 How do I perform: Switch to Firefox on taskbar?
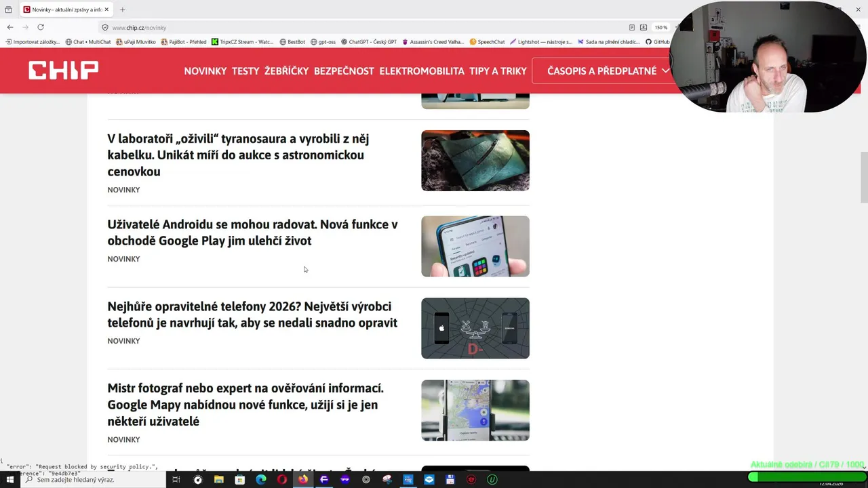click(x=302, y=480)
